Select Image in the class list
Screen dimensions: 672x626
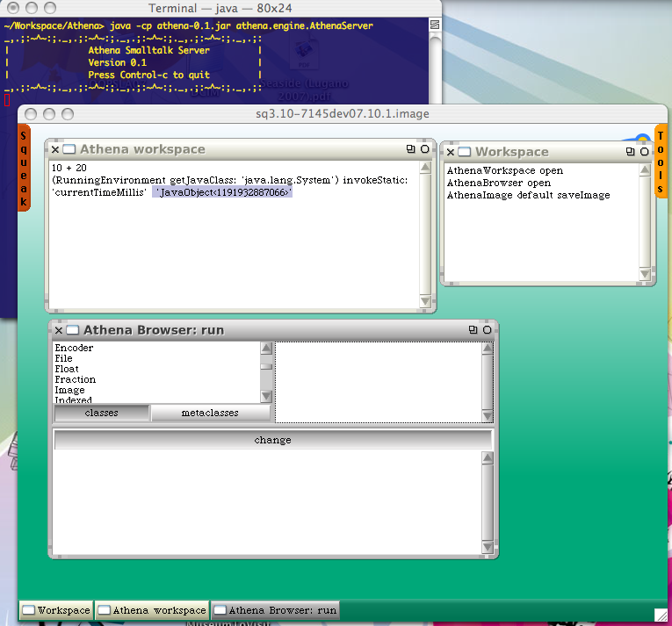tap(69, 391)
